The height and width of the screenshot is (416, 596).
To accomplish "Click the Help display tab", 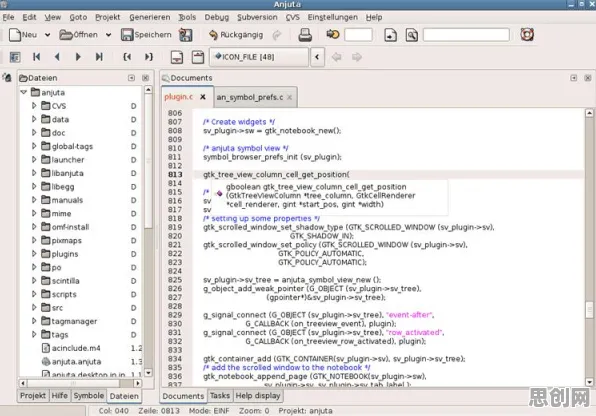I will (x=258, y=395).
